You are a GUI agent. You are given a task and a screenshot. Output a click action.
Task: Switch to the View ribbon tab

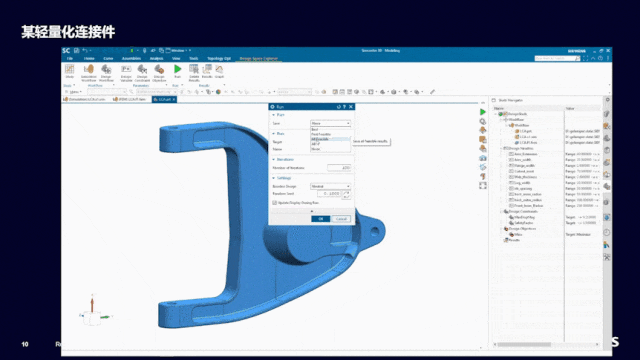(x=176, y=59)
